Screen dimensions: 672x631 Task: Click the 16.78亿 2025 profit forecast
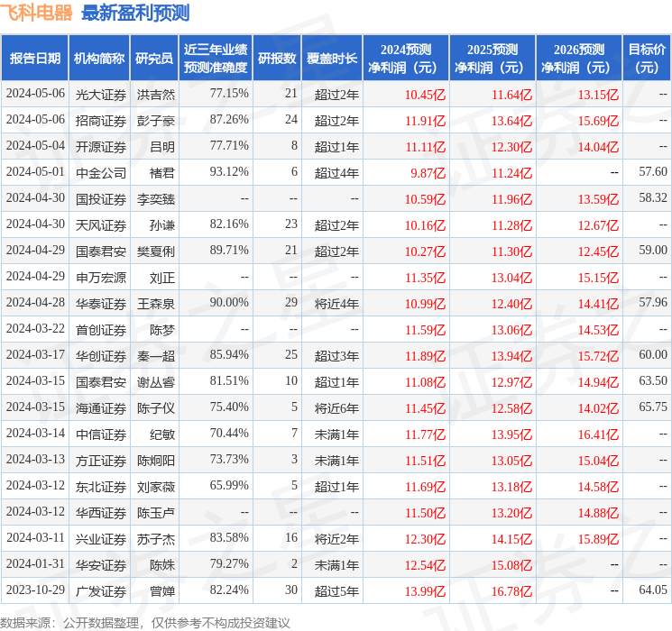click(511, 591)
